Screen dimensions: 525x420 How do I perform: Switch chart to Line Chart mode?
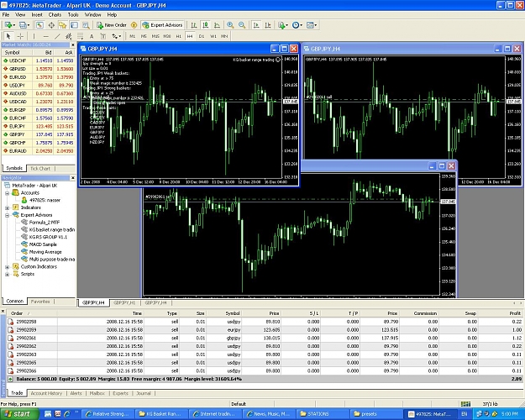point(217,25)
